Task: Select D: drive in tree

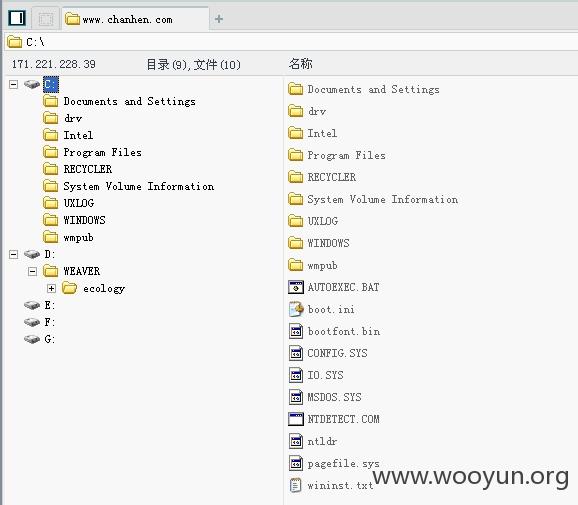Action: pyautogui.click(x=50, y=254)
